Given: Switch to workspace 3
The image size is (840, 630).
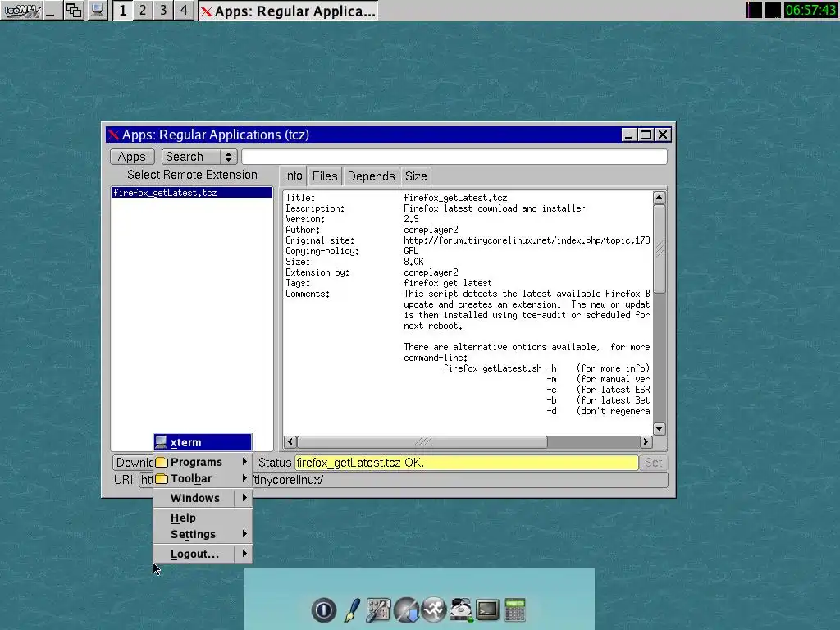Looking at the screenshot, I should [163, 10].
